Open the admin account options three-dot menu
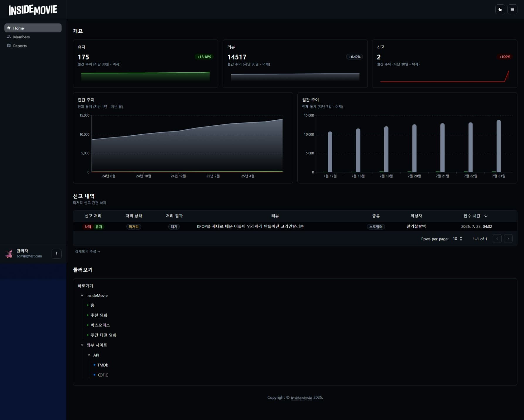524x420 pixels. pyautogui.click(x=57, y=254)
